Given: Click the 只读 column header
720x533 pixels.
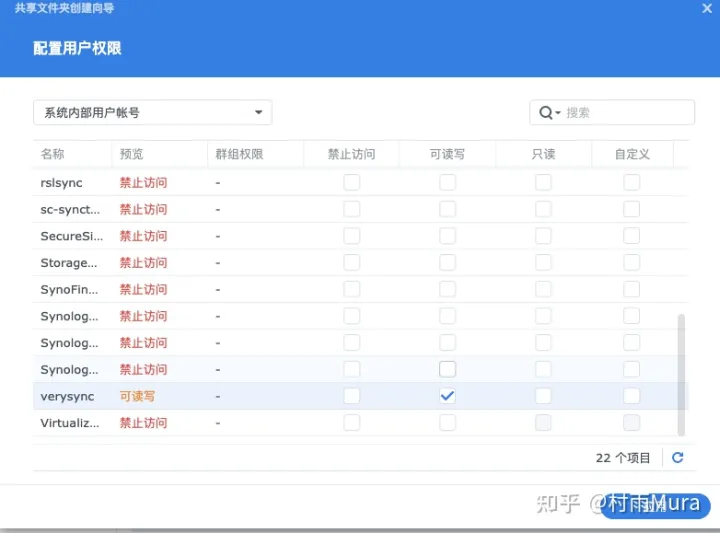Looking at the screenshot, I should (543, 154).
